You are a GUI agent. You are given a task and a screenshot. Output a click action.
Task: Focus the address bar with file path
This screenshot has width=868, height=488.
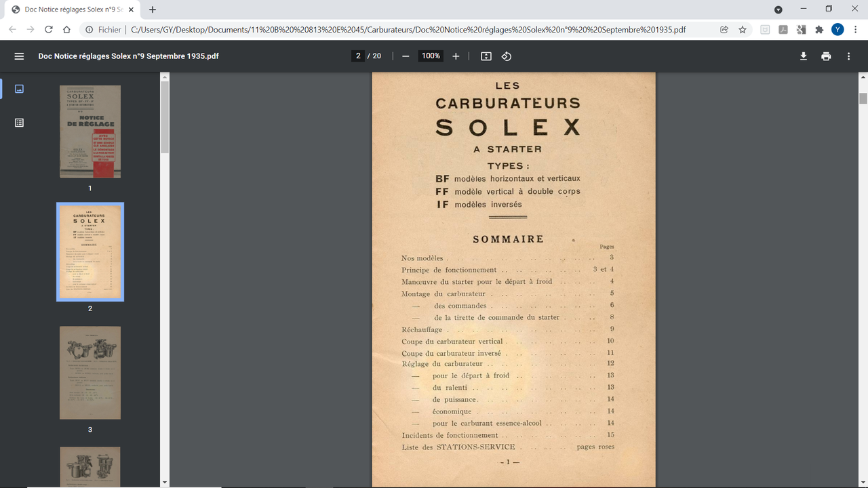408,30
